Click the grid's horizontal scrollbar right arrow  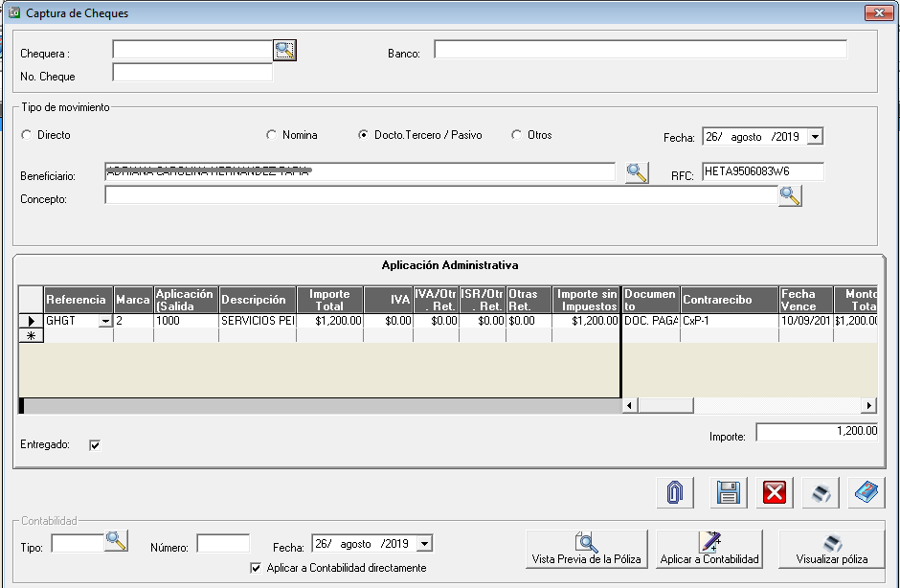coord(869,405)
